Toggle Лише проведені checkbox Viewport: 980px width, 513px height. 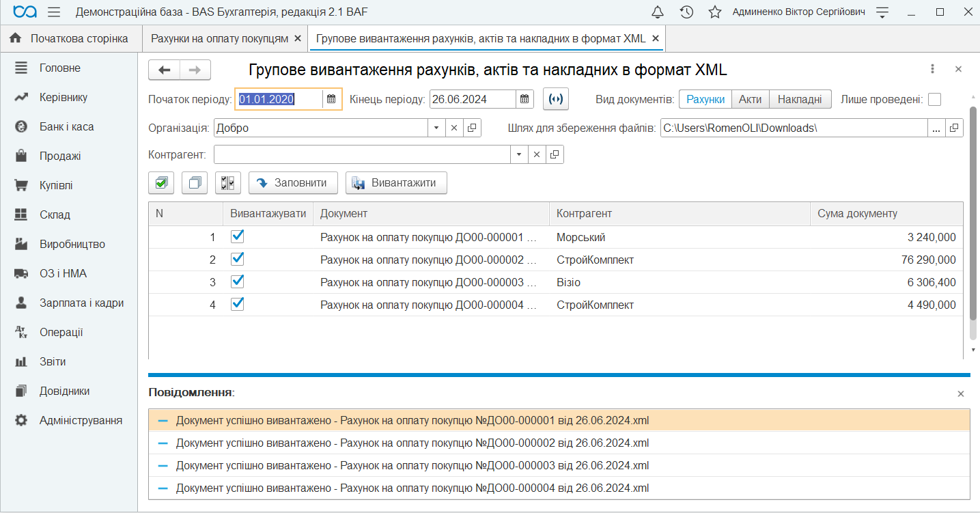[934, 99]
